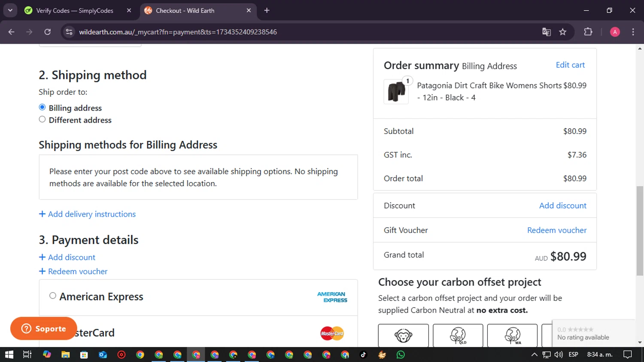Click Add discount link in order summary
Viewport: 644px width, 362px height.
562,205
